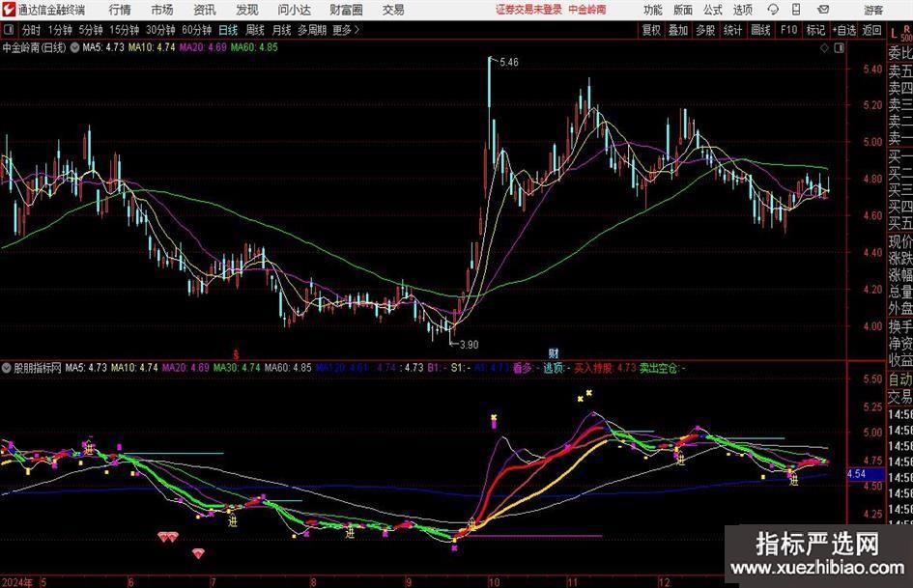This screenshot has height=588, width=913.
Task: Open the 资讯 menu
Action: coord(205,10)
